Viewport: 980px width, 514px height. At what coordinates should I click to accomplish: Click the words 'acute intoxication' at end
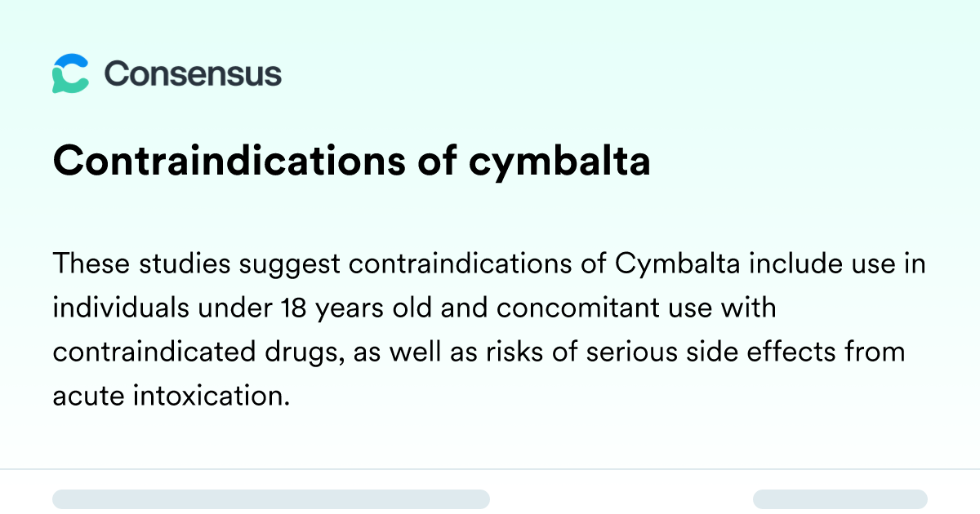pyautogui.click(x=171, y=397)
